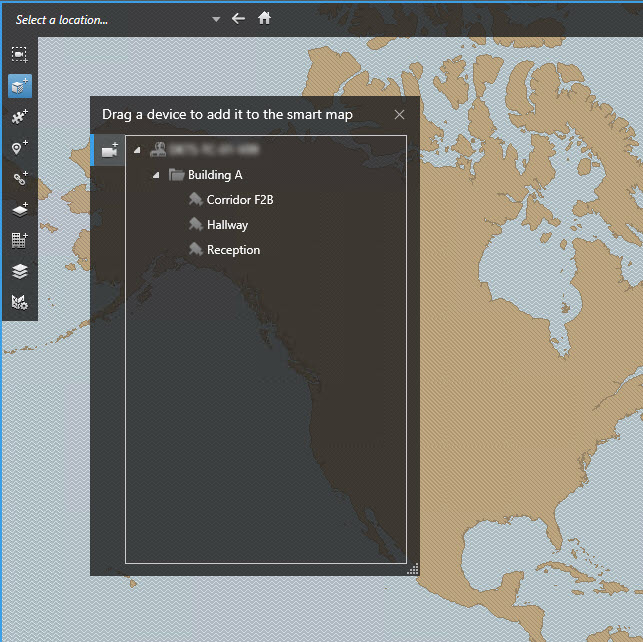
Task: Select the add link tool
Action: [20, 179]
